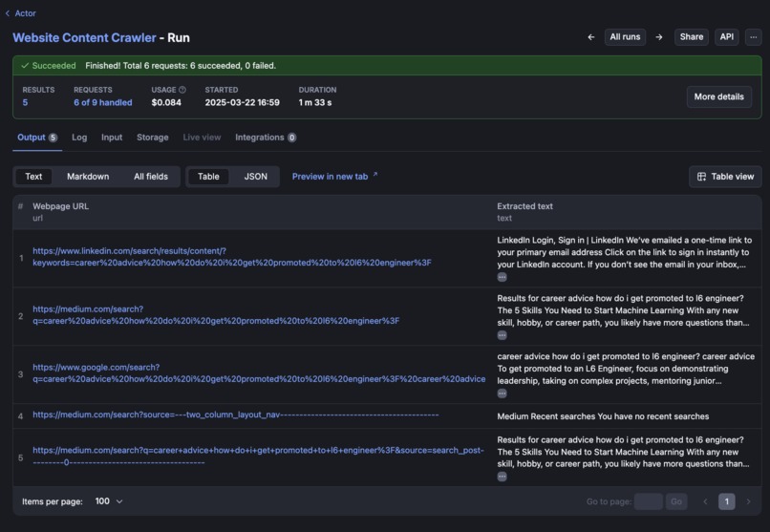
Task: Select Markdown output view
Action: pyautogui.click(x=88, y=177)
